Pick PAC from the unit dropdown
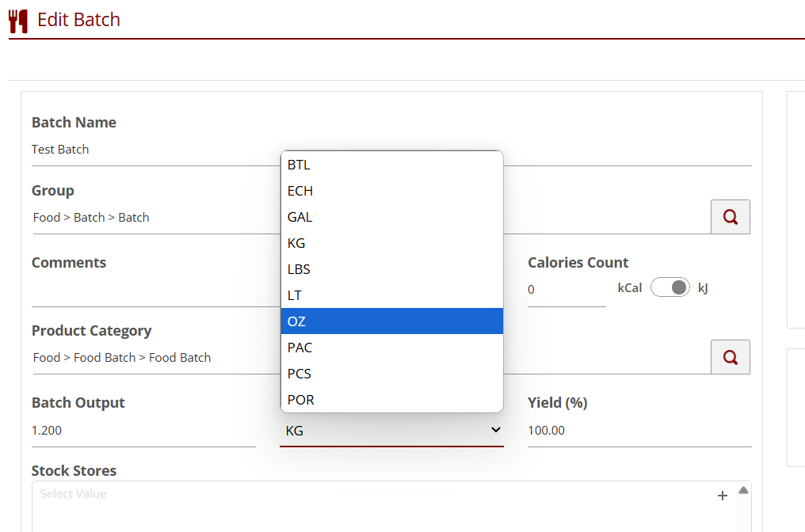Viewport: 805px width, 532px height. coord(391,348)
